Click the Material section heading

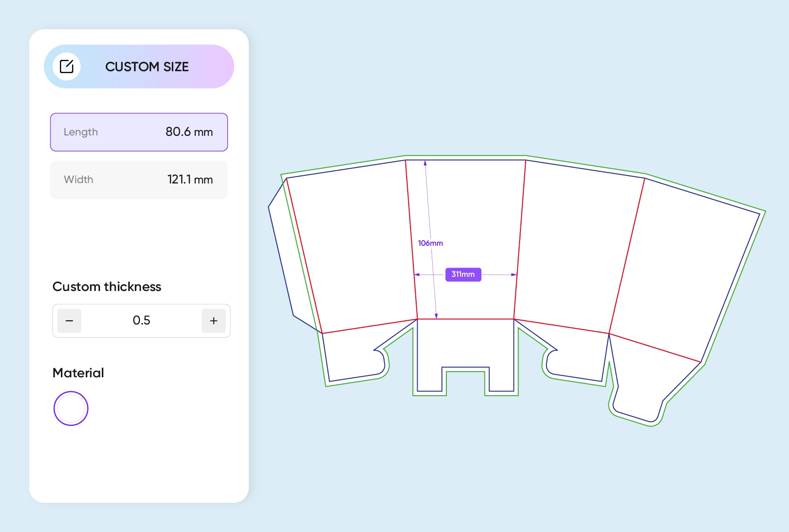pyautogui.click(x=78, y=373)
